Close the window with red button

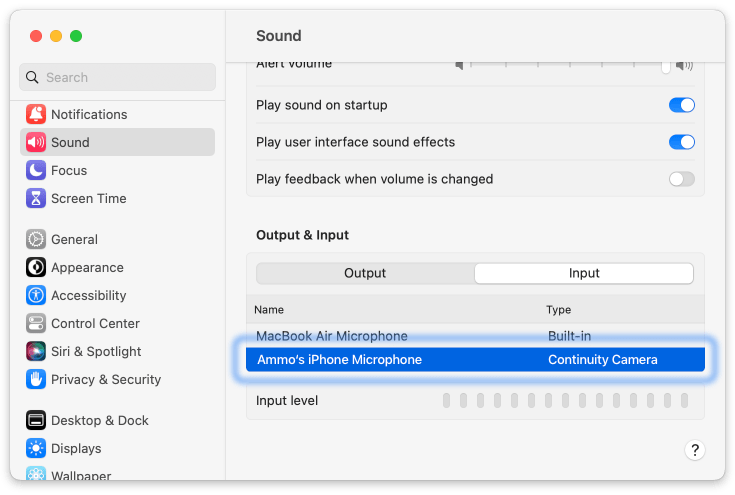click(x=36, y=36)
